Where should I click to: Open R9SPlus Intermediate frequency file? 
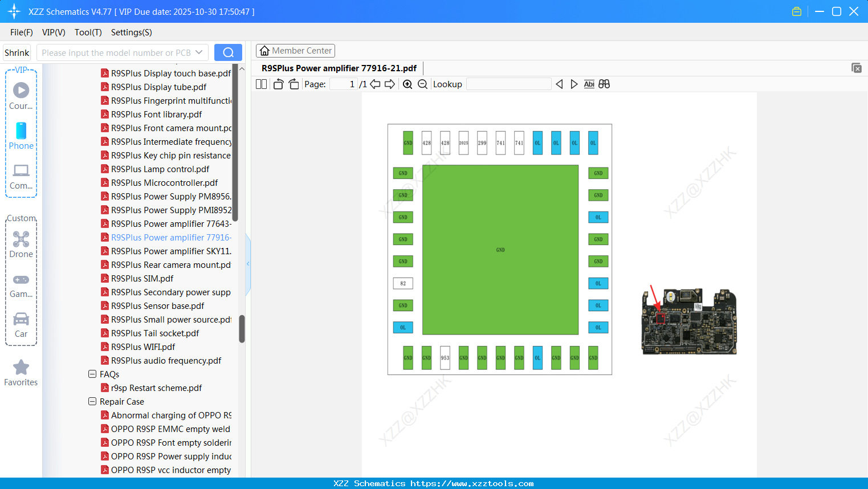tap(166, 142)
